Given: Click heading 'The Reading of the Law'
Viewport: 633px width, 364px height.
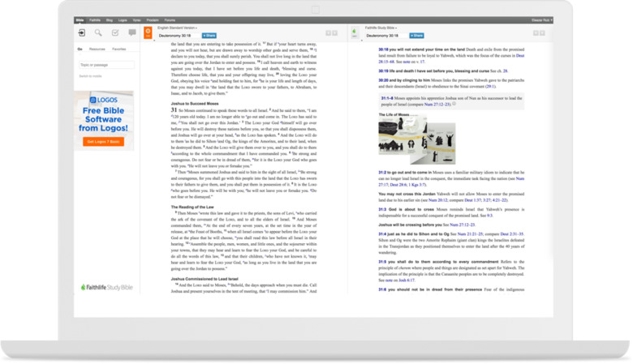Looking at the screenshot, I should point(192,208).
